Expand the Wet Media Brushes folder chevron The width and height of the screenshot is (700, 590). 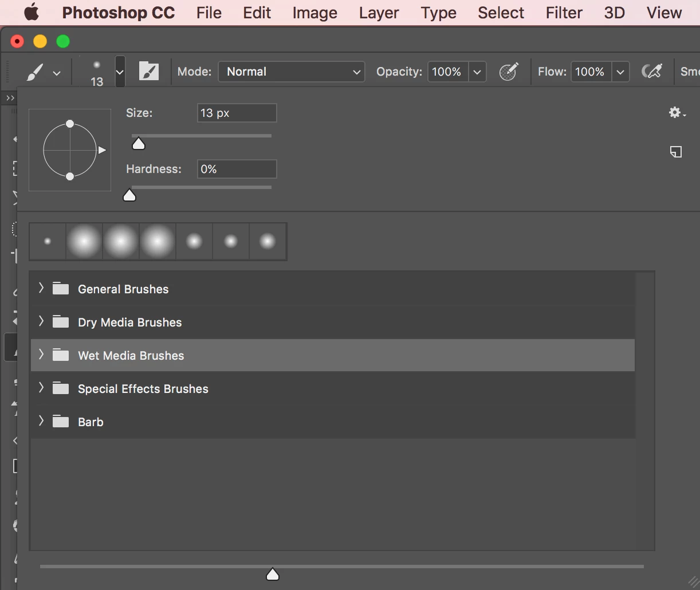tap(41, 355)
